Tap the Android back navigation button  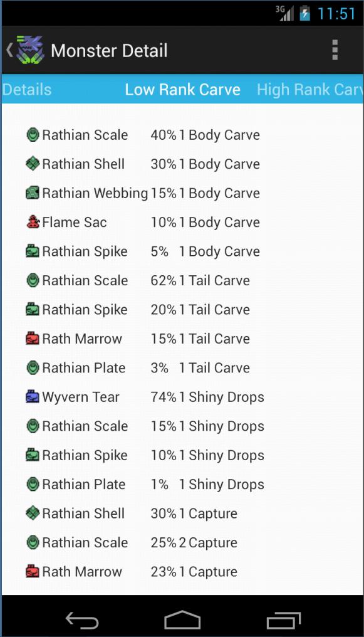point(82,620)
